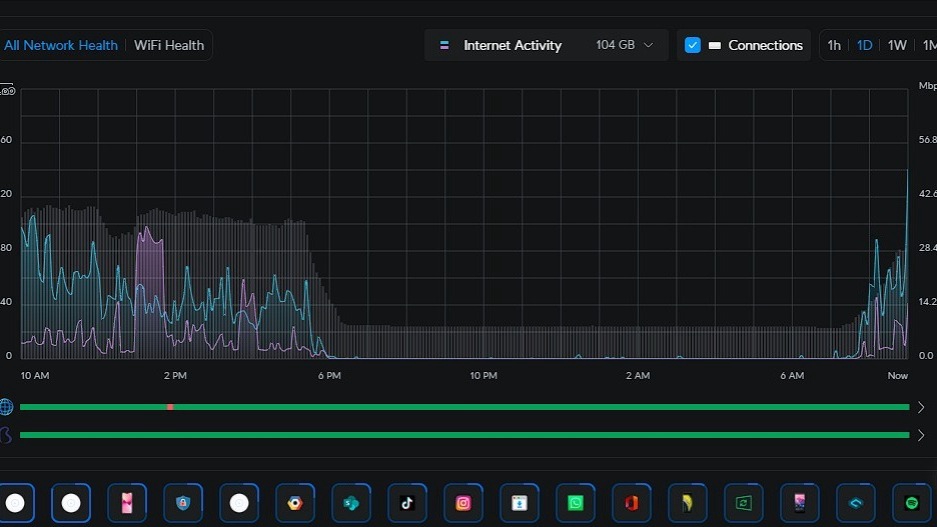This screenshot has height=527, width=937.
Task: Open the SharePoint traffic app
Action: (351, 503)
